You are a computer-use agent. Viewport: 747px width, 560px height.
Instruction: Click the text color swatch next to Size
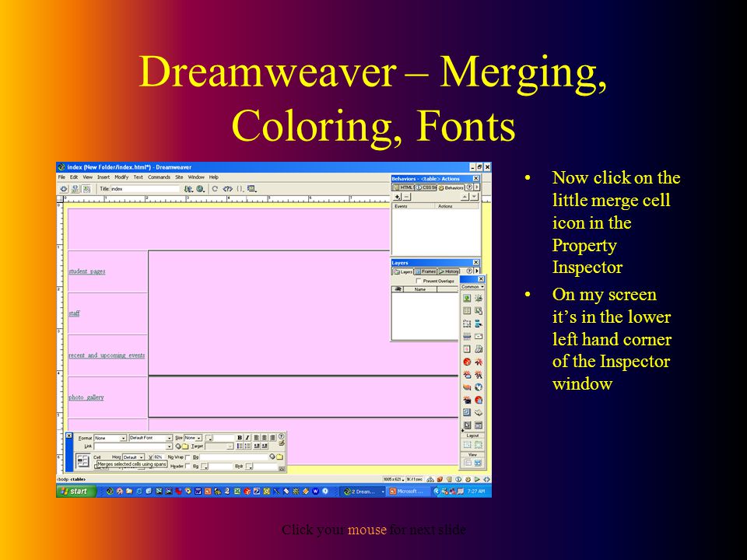(x=209, y=438)
